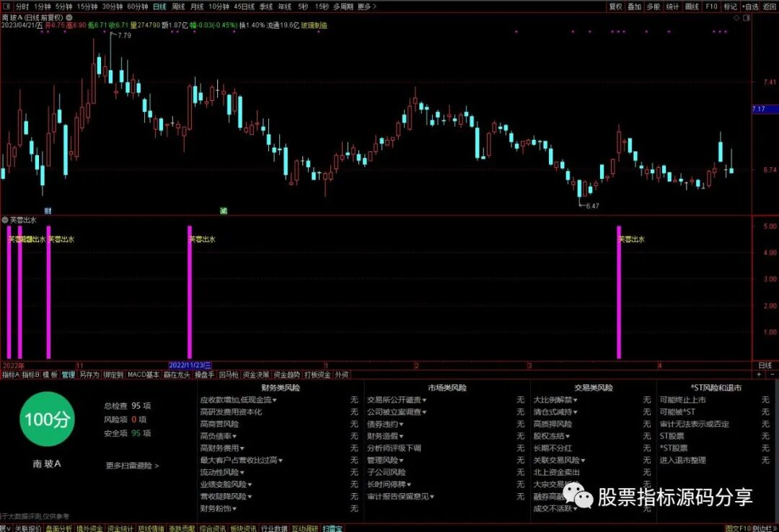Click the 返回 back button
The width and height of the screenshot is (779, 532).
[770, 6]
